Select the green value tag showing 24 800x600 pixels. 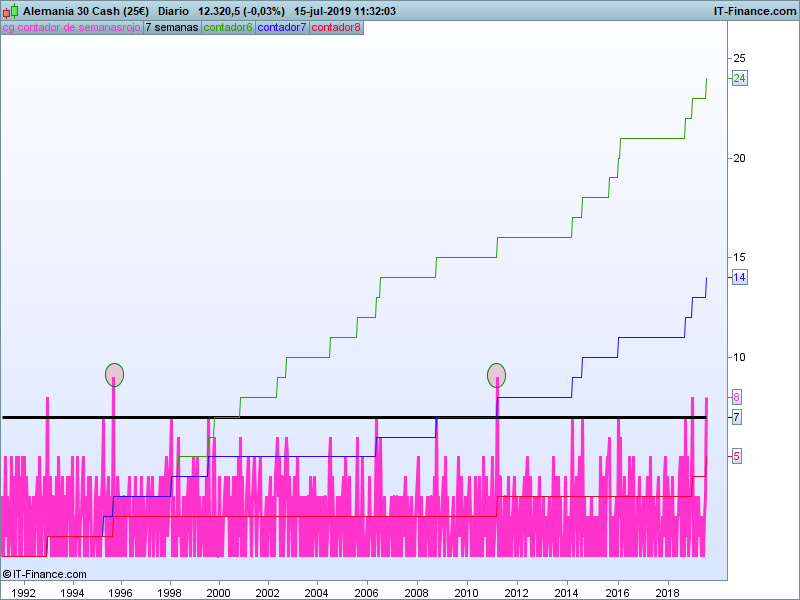740,78
